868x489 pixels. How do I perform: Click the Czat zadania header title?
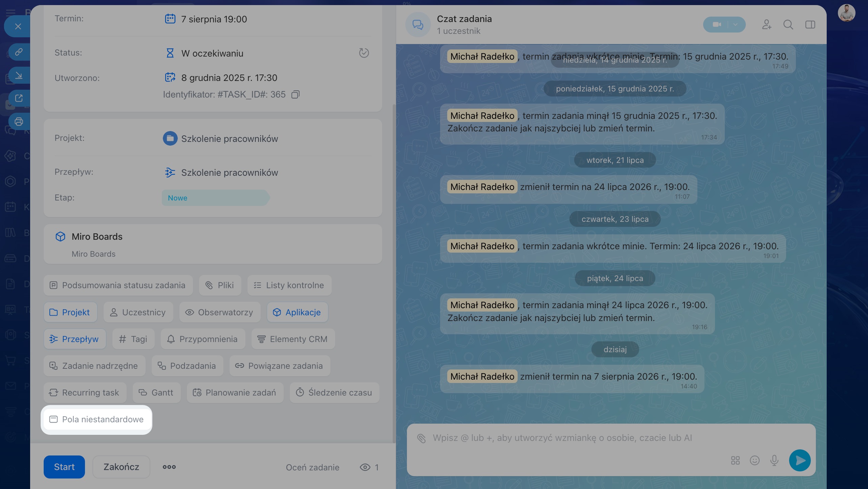[x=464, y=19]
